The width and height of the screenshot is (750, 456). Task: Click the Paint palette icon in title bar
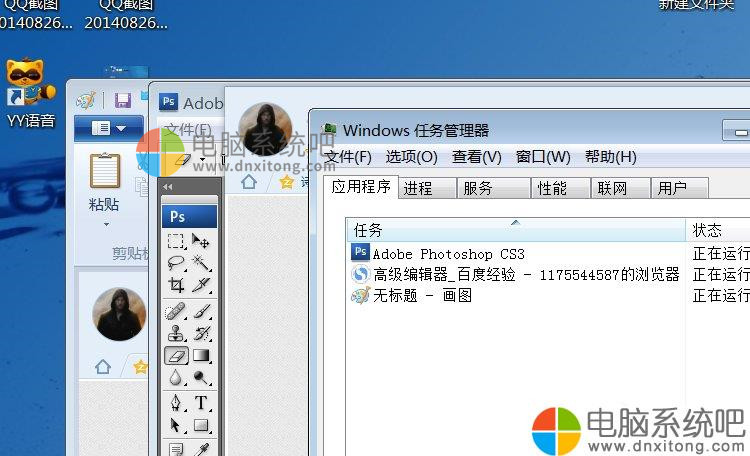tap(86, 100)
